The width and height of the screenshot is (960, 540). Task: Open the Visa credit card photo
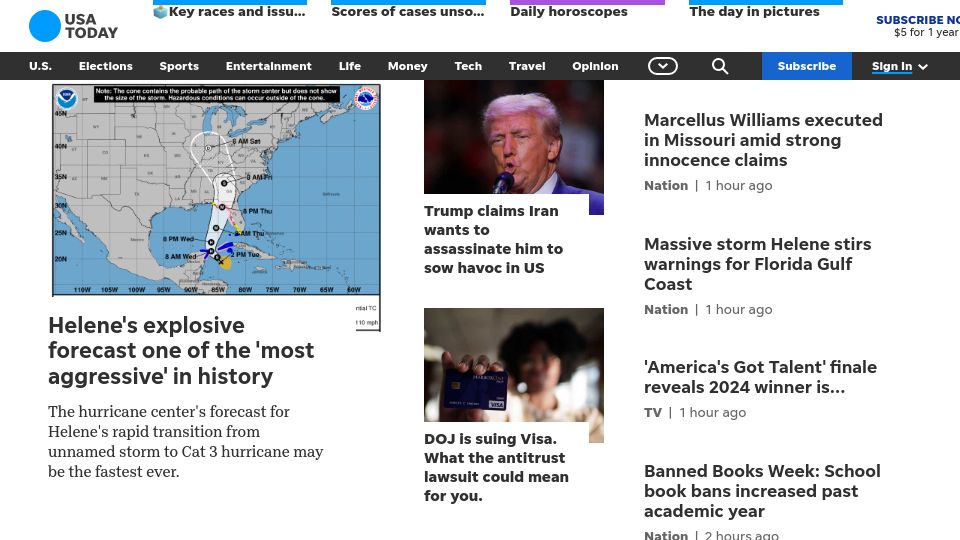(x=514, y=365)
